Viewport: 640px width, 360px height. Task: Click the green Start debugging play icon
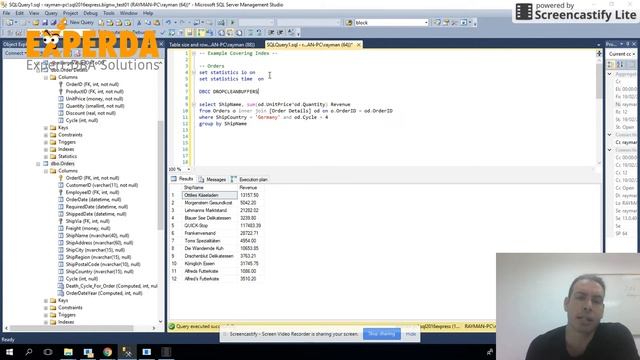[x=233, y=23]
